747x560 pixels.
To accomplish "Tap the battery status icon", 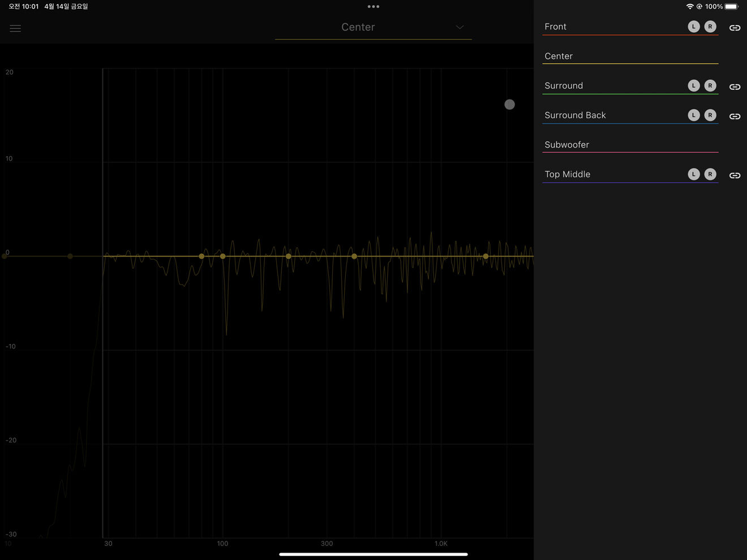I will tap(732, 7).
